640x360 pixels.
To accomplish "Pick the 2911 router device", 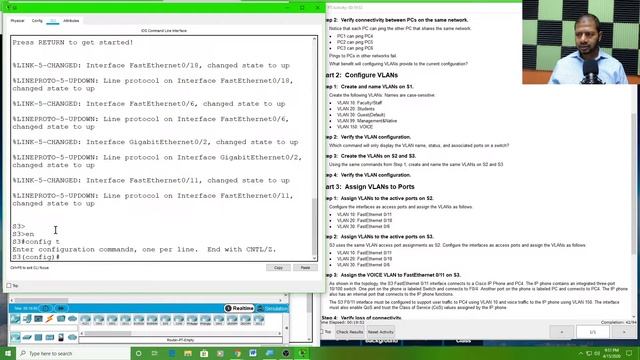I will pos(125,320).
